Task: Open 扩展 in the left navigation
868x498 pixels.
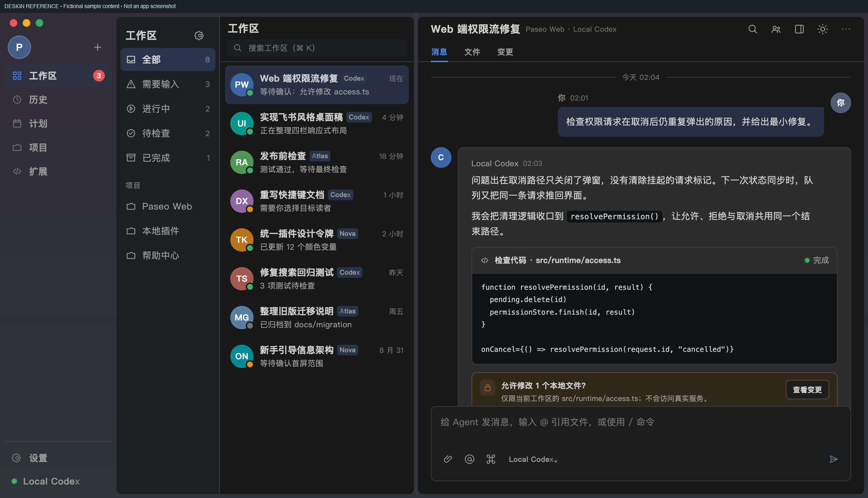Action: tap(58, 171)
